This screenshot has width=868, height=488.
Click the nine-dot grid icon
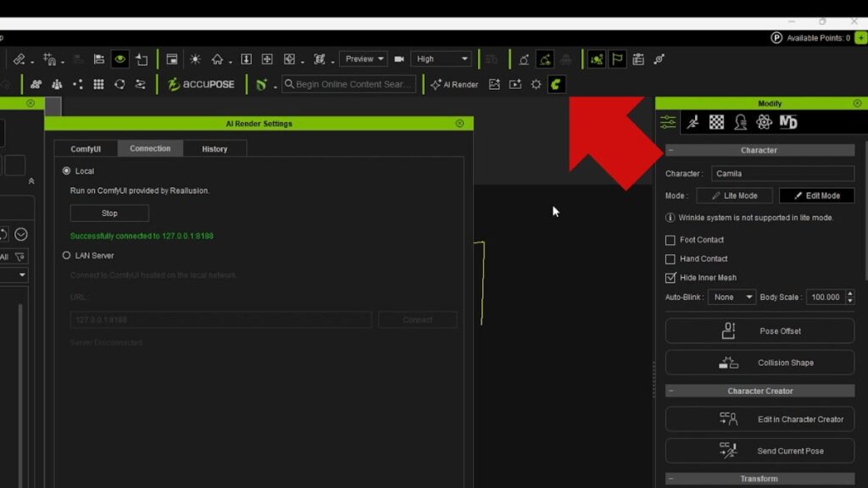(x=98, y=84)
